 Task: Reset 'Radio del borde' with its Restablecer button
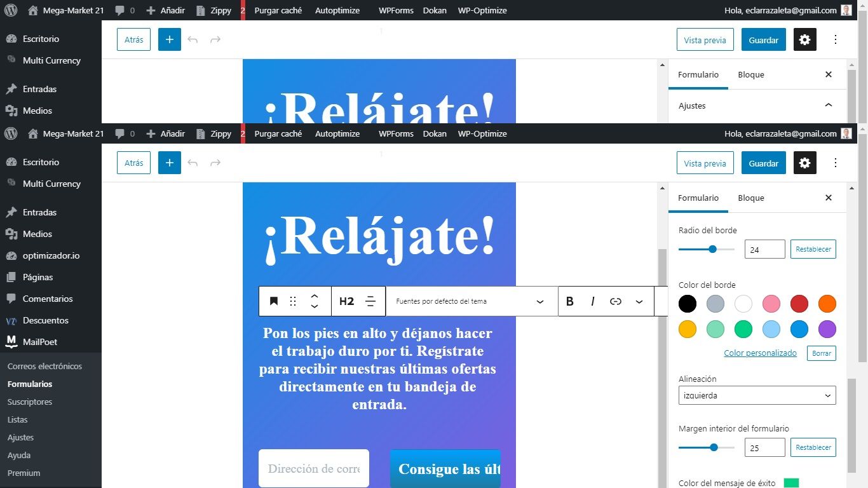tap(813, 249)
